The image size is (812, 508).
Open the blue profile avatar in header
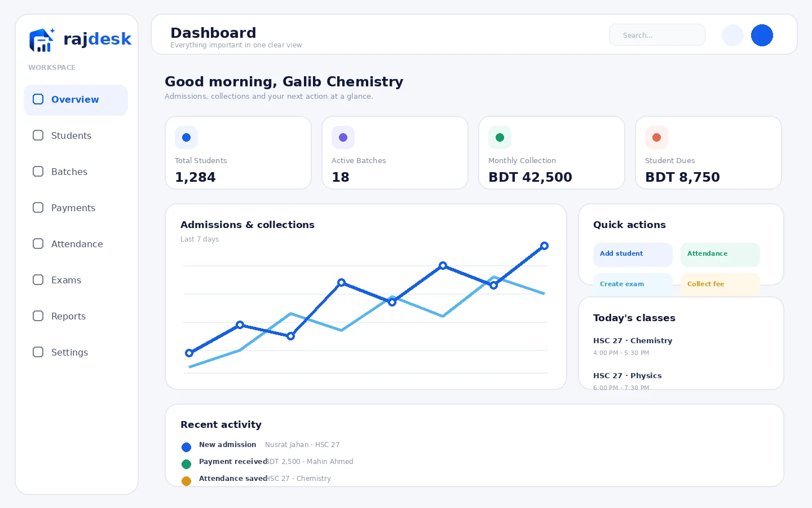[762, 35]
